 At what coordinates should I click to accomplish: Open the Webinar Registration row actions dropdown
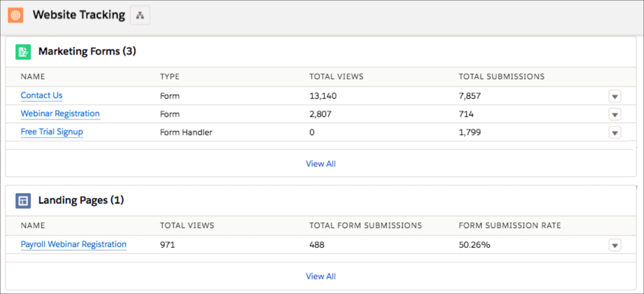(615, 114)
